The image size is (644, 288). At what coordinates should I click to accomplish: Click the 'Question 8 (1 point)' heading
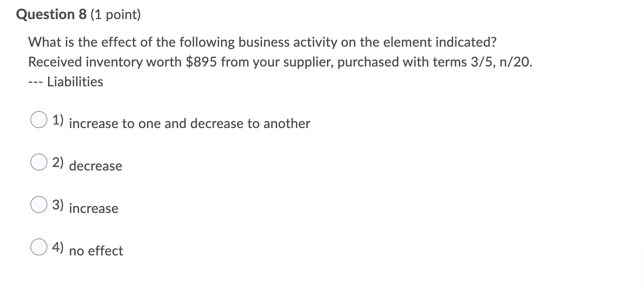click(78, 15)
